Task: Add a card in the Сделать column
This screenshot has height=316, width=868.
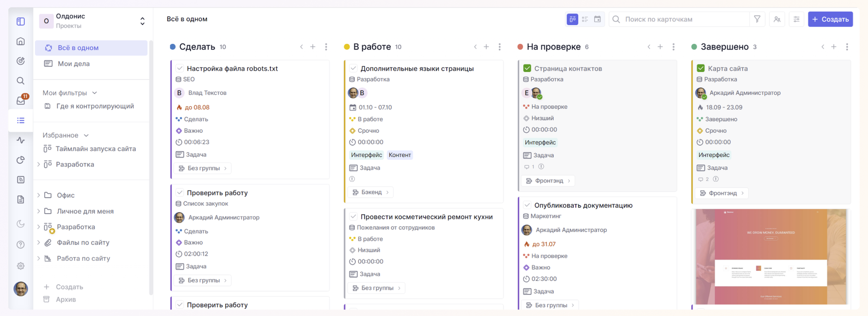Action: tap(312, 47)
